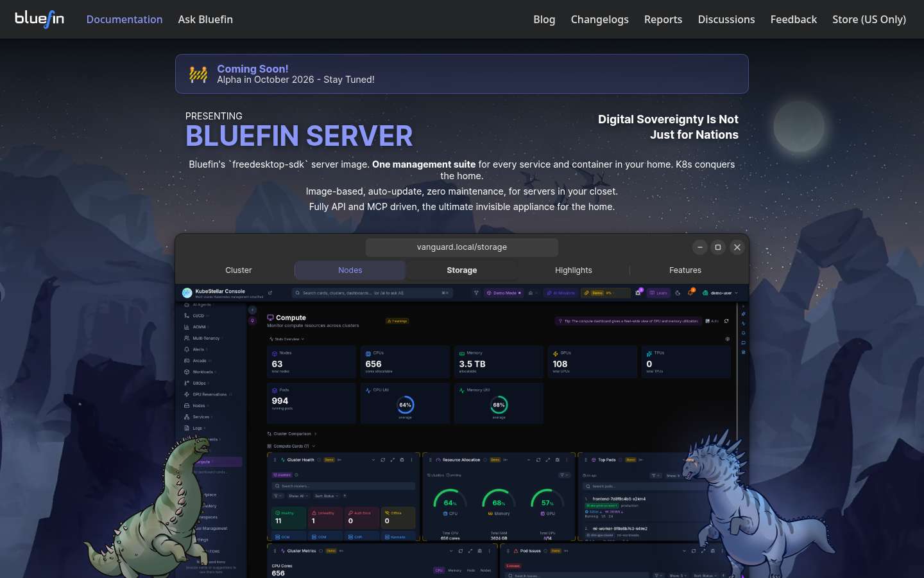Toggle the Auto refresh checkbox
Screen dimensions: 924x578
(x=712, y=321)
